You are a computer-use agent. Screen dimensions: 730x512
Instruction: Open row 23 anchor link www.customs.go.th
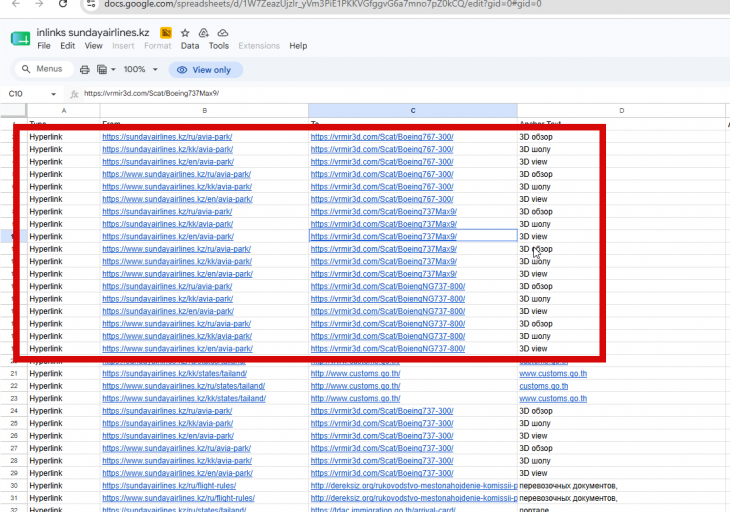pyautogui.click(x=553, y=398)
